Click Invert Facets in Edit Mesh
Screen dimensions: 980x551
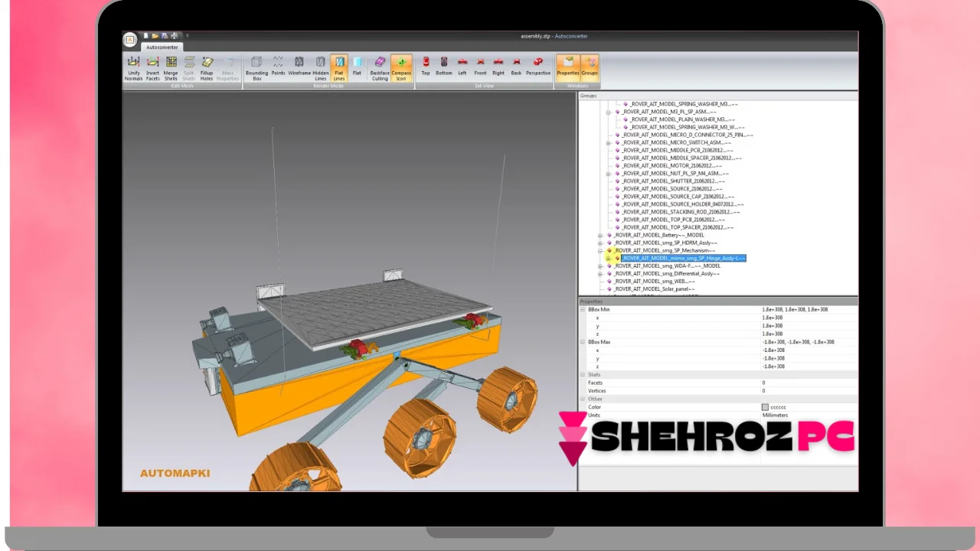[152, 68]
